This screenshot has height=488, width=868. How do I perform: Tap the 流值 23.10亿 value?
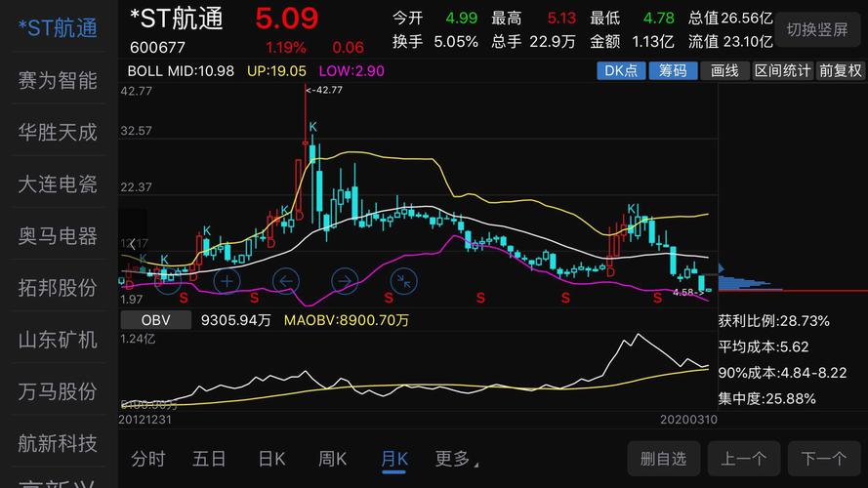tap(730, 42)
